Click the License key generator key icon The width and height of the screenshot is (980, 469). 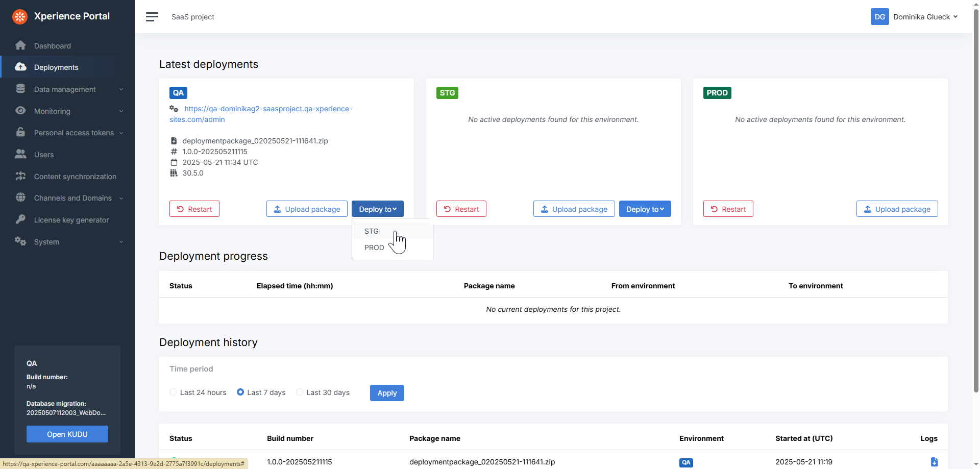[x=20, y=219]
